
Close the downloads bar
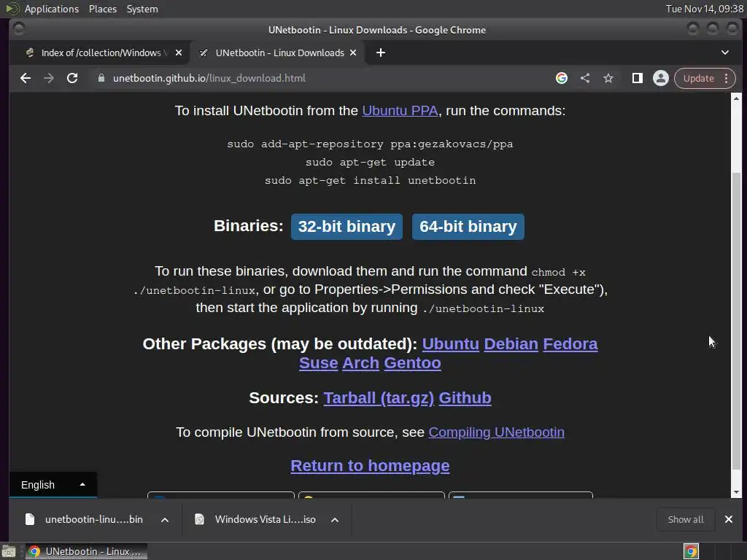[x=729, y=519]
